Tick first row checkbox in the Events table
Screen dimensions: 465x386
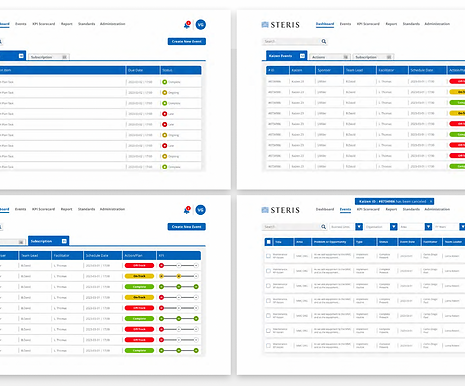point(268,256)
